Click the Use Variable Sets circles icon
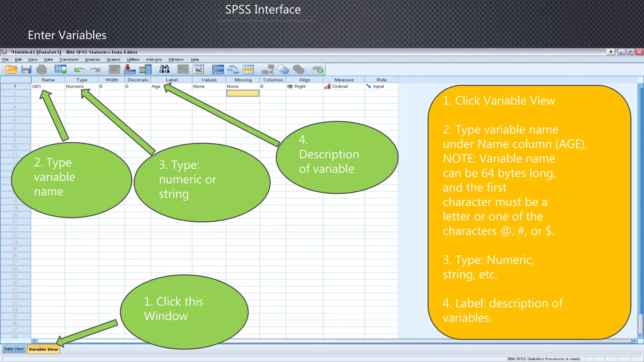The image size is (644, 362). coord(283,69)
